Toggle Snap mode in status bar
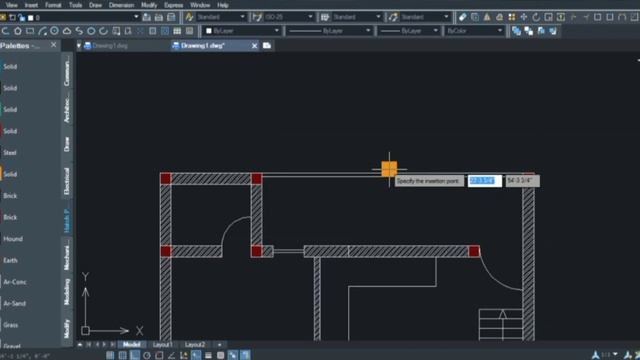Screen dimensions: 640x360 (110, 355)
